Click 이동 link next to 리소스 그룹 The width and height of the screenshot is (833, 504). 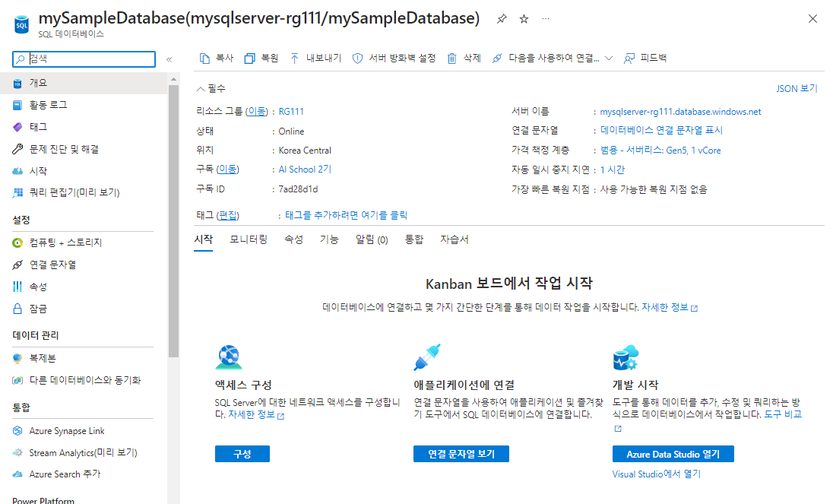[257, 111]
